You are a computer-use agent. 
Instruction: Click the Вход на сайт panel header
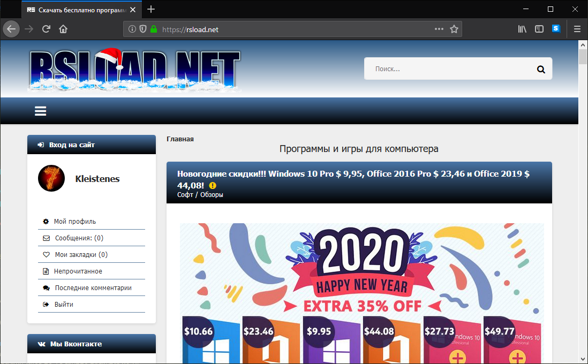click(92, 145)
